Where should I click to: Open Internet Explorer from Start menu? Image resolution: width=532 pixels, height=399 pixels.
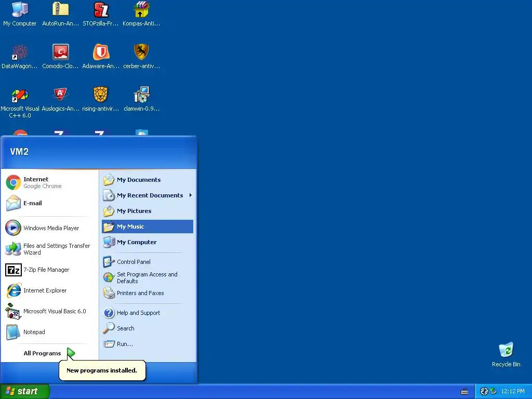point(49,290)
